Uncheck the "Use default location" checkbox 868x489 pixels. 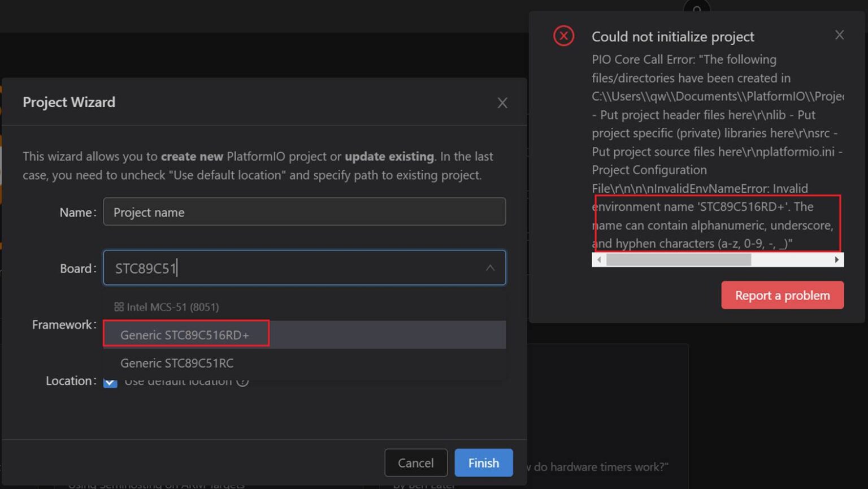109,383
